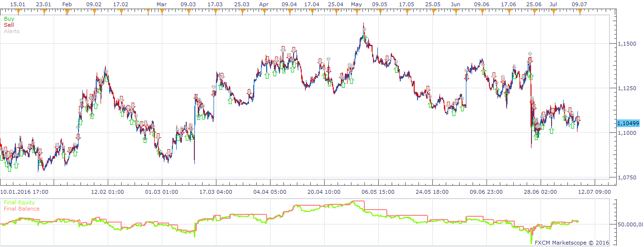Click the gray Alerts legend label
This screenshot has width=644, height=247.
[x=11, y=31]
